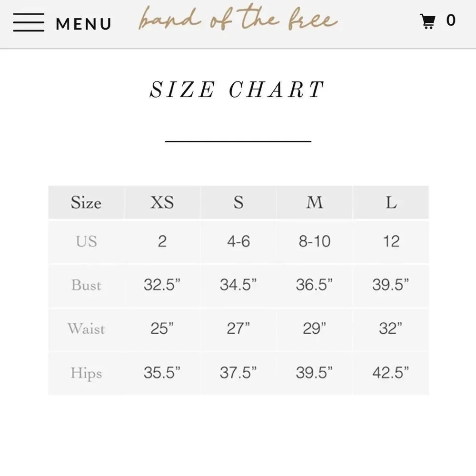
Task: Click the 42.5" hips measurement
Action: pos(391,373)
